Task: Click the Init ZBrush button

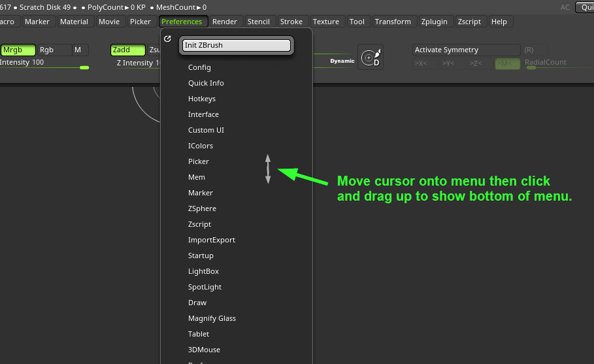Action: 237,45
